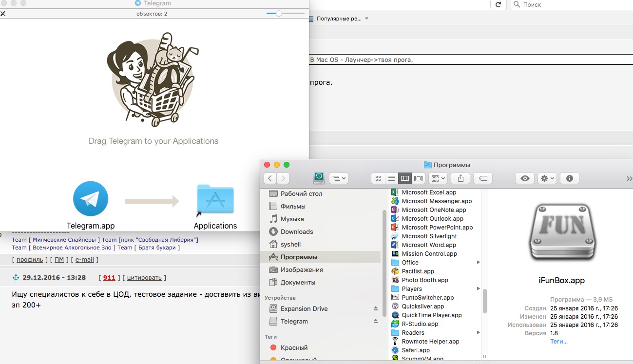
Task: Expand the Readers folder arrow
Action: (478, 333)
